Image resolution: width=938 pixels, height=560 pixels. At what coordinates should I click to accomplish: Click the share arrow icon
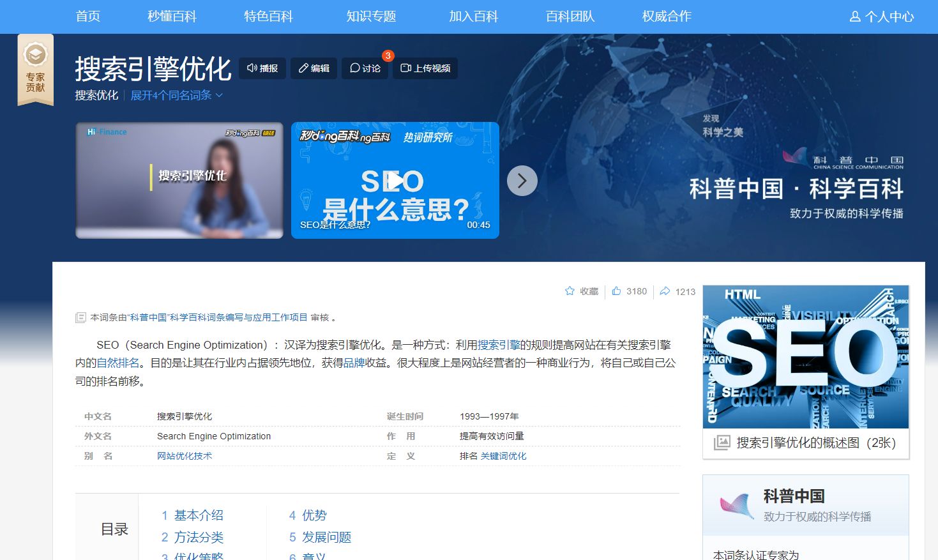click(665, 291)
